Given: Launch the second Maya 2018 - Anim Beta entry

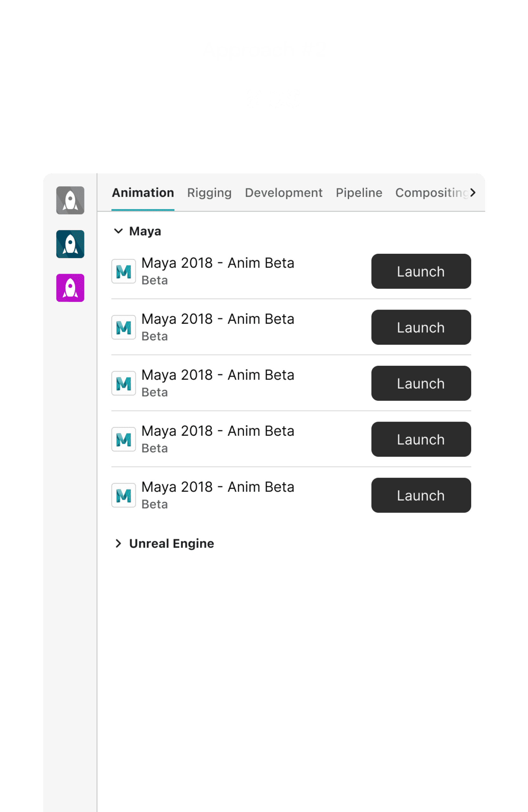Looking at the screenshot, I should pyautogui.click(x=421, y=327).
